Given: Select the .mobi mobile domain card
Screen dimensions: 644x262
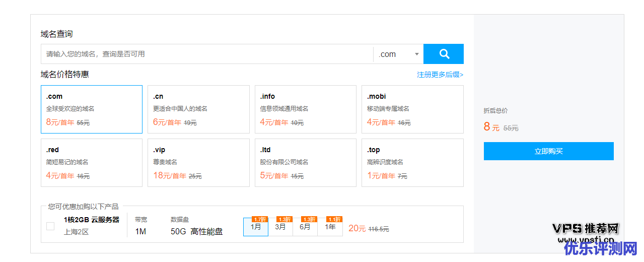Looking at the screenshot, I should tap(412, 109).
